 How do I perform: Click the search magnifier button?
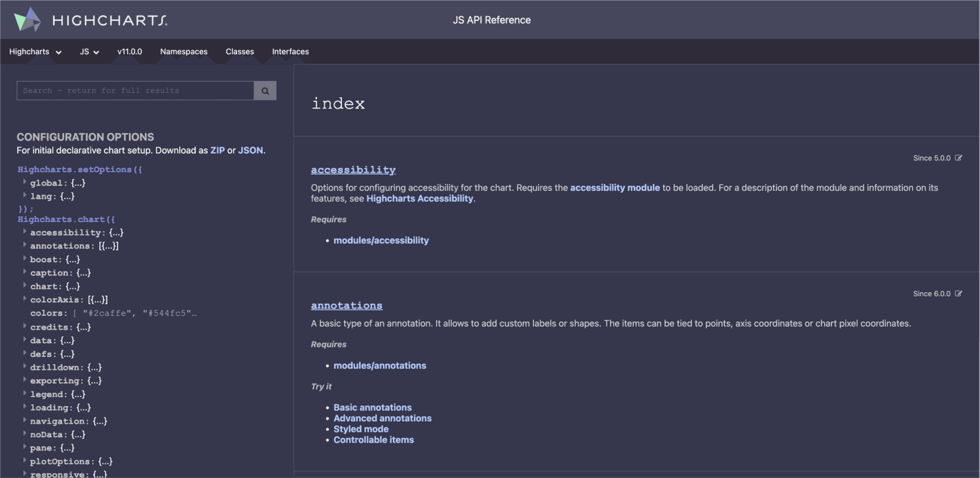tap(265, 90)
